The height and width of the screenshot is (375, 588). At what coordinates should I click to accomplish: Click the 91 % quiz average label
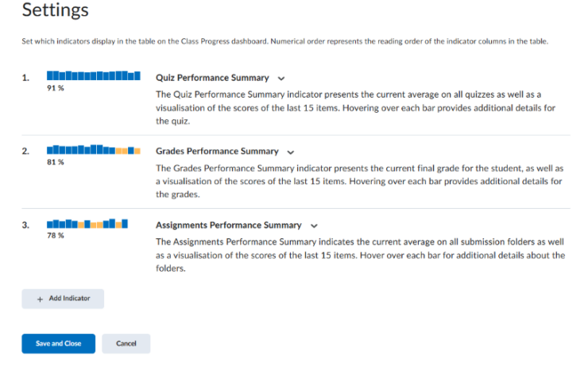tap(56, 89)
